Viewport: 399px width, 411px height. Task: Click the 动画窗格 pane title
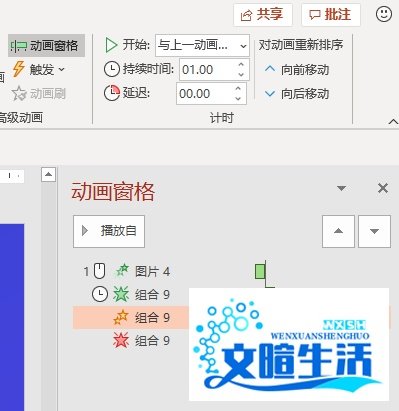pyautogui.click(x=113, y=192)
